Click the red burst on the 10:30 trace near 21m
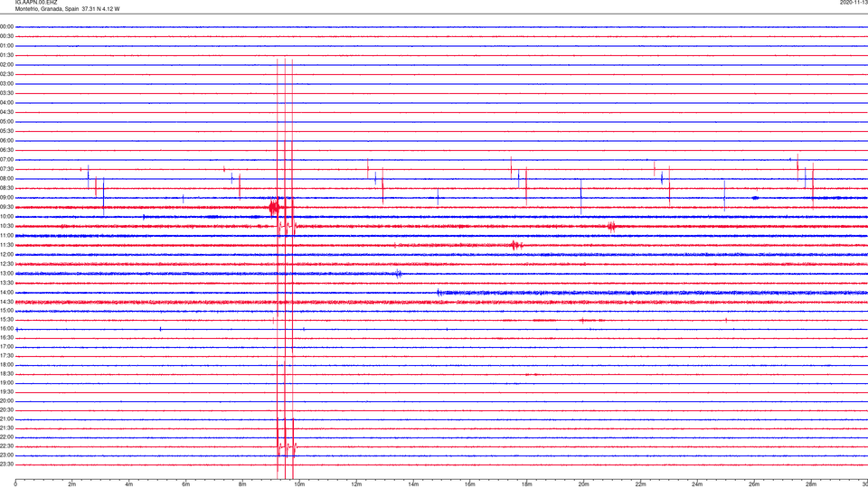868x488 pixels. (611, 226)
